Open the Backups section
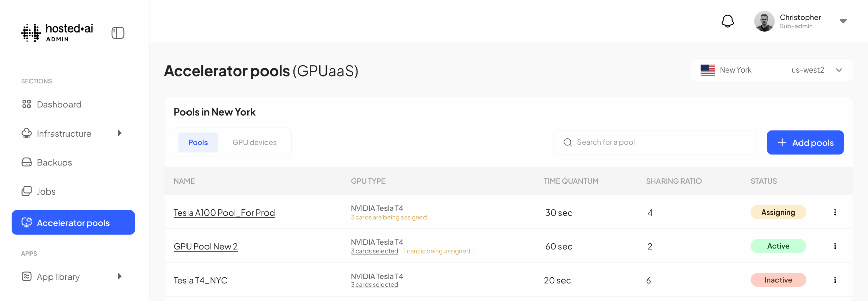This screenshot has width=868, height=301. pos(54,162)
